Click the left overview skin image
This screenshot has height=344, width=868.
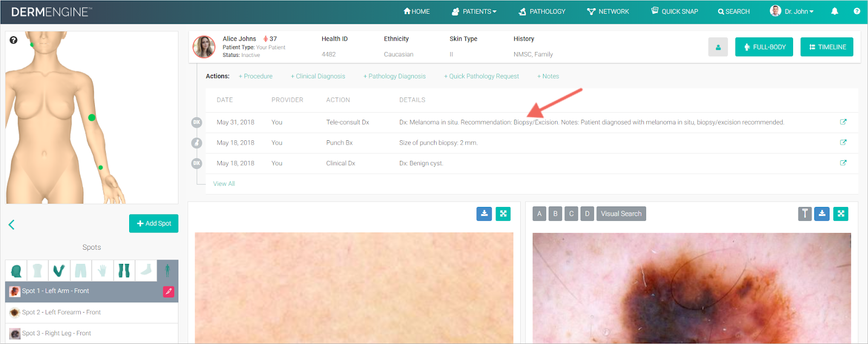tap(354, 288)
